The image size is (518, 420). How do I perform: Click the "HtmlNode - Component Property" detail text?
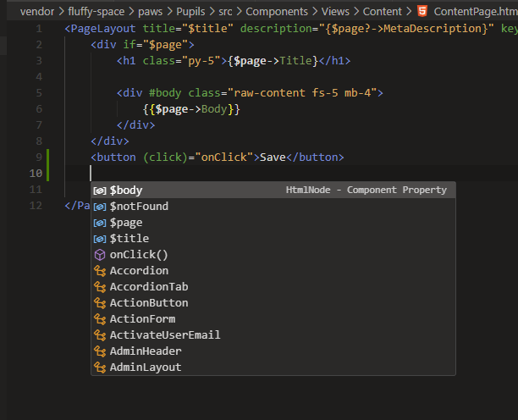366,190
